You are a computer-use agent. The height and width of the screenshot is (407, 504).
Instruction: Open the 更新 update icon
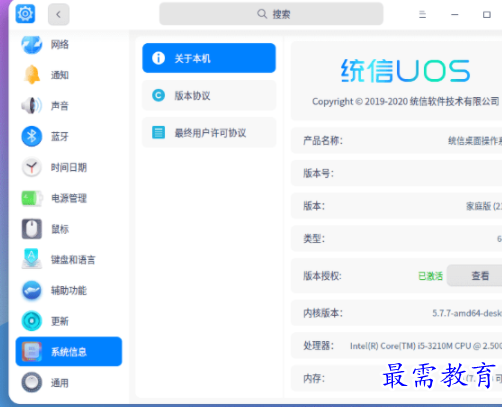tap(32, 321)
